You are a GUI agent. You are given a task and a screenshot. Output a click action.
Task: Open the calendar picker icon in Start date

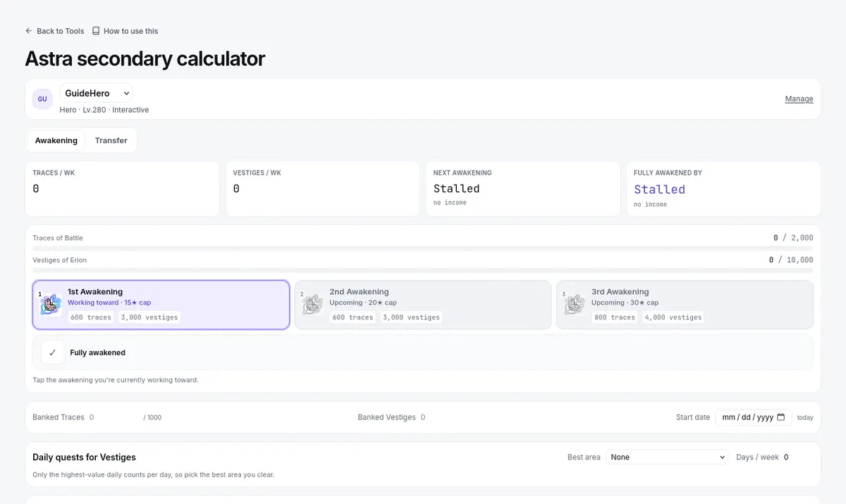(780, 417)
